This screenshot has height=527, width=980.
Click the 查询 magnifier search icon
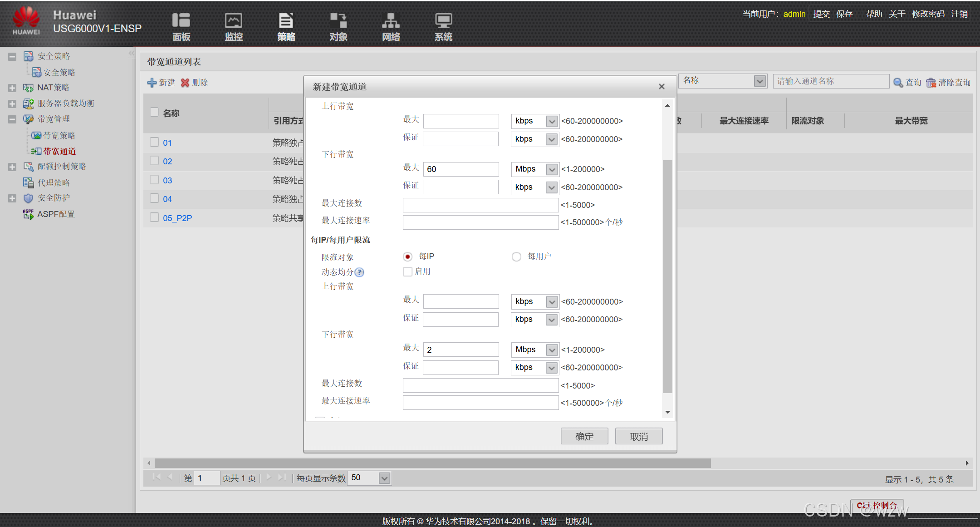point(898,83)
